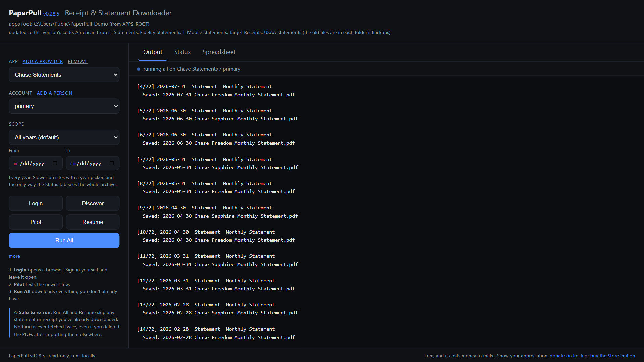The image size is (644, 362).
Task: Run the Pilot test button
Action: click(x=36, y=222)
